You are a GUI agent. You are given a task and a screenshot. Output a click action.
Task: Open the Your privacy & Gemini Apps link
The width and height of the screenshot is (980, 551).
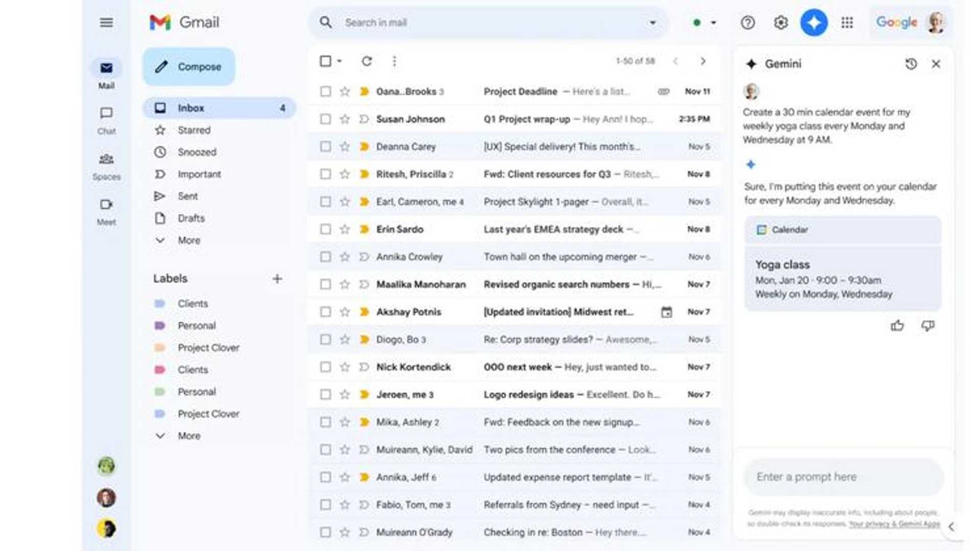(x=894, y=524)
